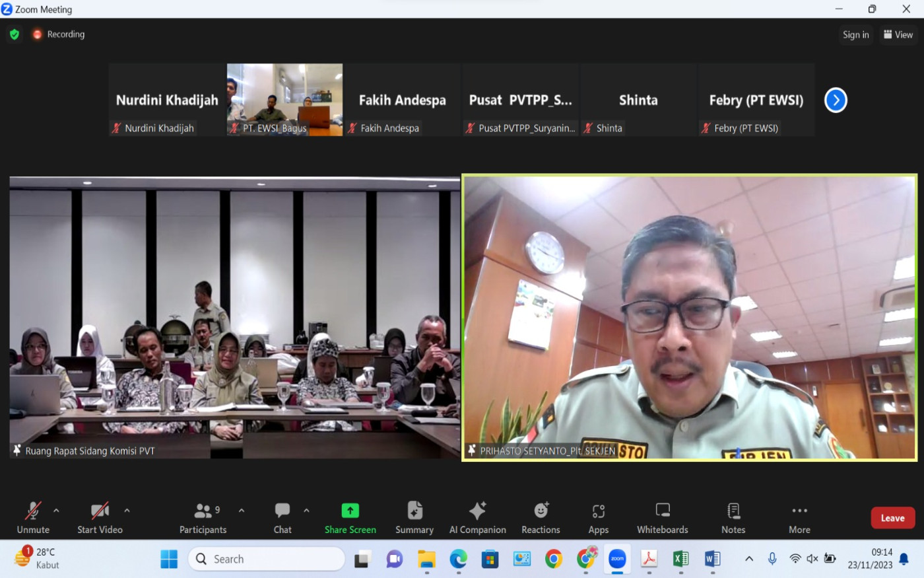Open the Chat panel
This screenshot has height=578, width=924.
(282, 517)
